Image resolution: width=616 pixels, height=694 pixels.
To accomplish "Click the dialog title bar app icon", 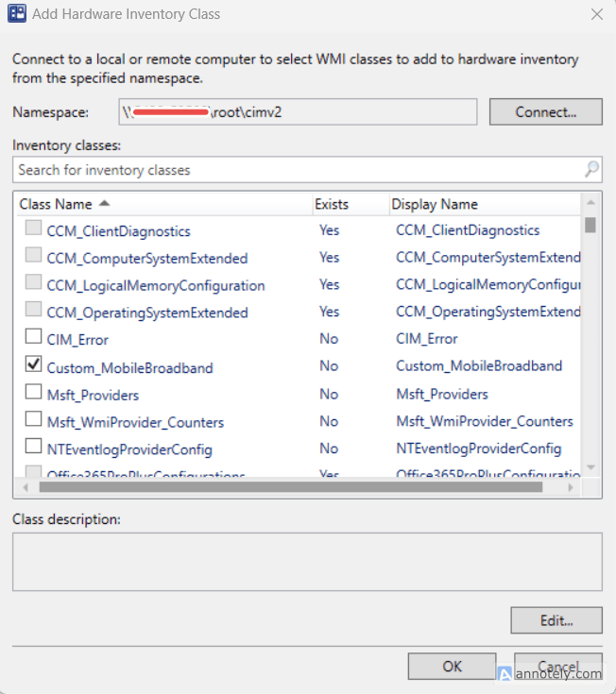I will (15, 14).
